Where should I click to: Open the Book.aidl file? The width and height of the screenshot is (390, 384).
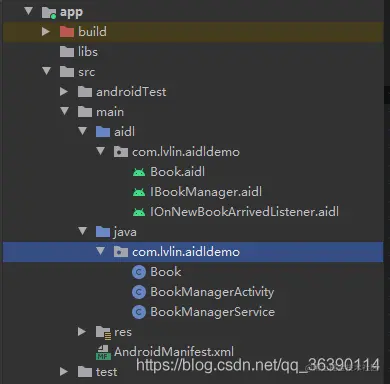178,172
